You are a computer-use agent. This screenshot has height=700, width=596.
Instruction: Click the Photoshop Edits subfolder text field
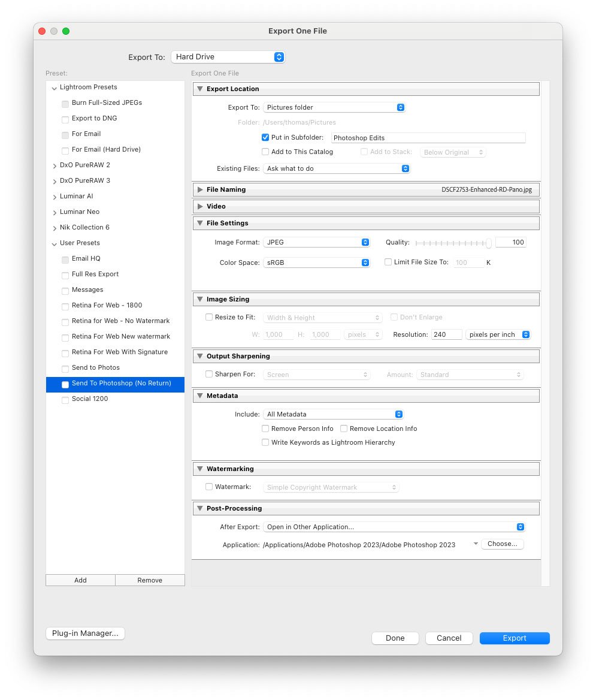[428, 138]
